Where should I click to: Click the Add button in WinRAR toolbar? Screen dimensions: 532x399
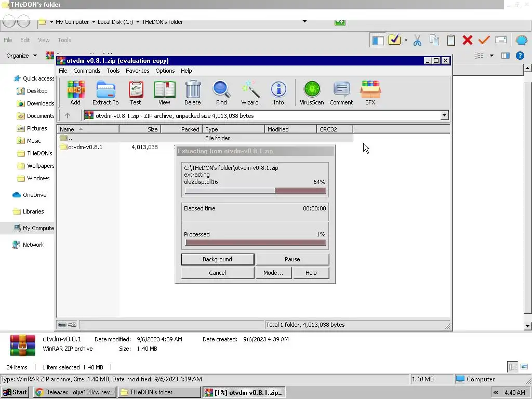pos(75,92)
